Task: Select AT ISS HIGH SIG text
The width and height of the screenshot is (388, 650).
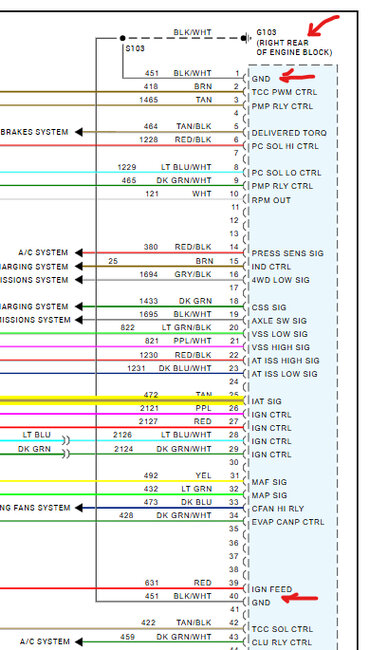Action: click(x=285, y=360)
